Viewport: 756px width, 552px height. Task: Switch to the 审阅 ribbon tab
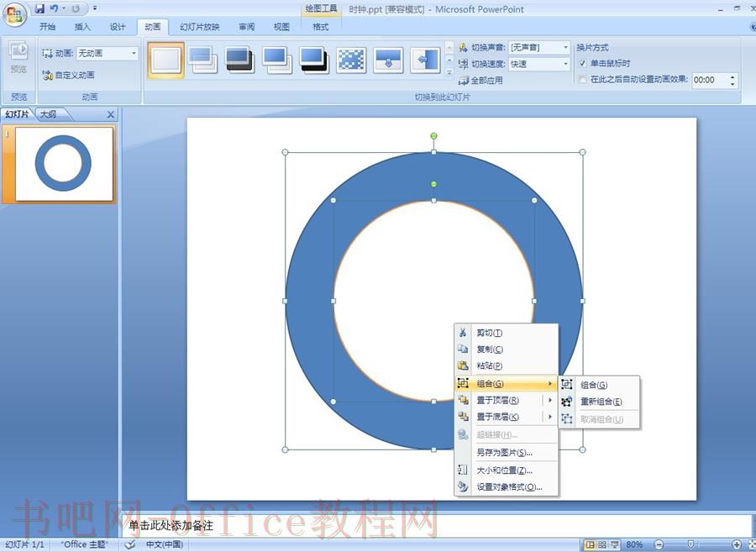click(x=246, y=27)
